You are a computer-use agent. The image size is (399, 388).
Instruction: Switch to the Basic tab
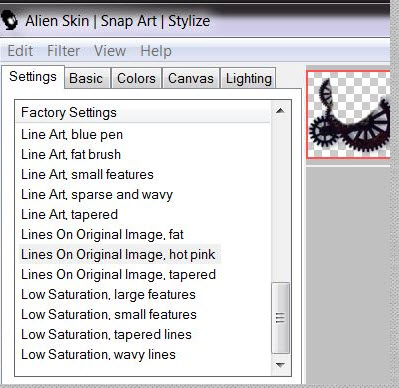click(x=86, y=78)
